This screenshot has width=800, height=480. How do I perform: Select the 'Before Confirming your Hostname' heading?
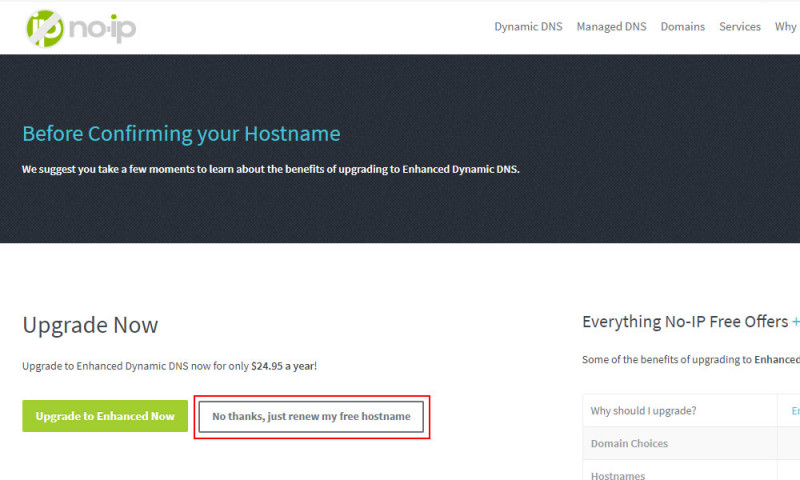click(181, 134)
